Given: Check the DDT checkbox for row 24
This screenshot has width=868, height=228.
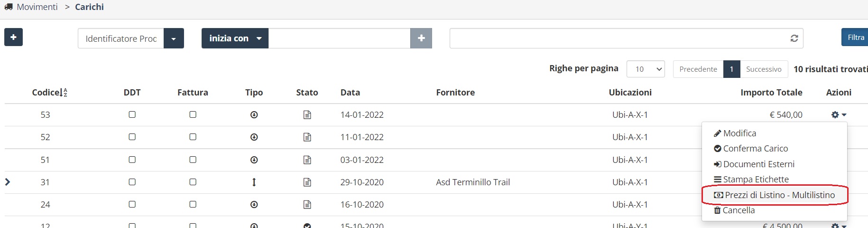Looking at the screenshot, I should click(132, 204).
